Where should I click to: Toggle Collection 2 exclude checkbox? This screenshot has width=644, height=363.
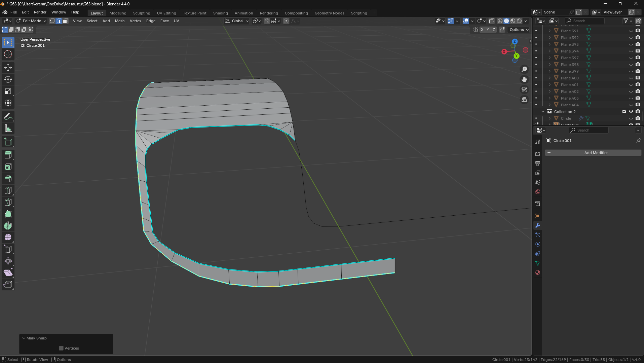pyautogui.click(x=624, y=112)
